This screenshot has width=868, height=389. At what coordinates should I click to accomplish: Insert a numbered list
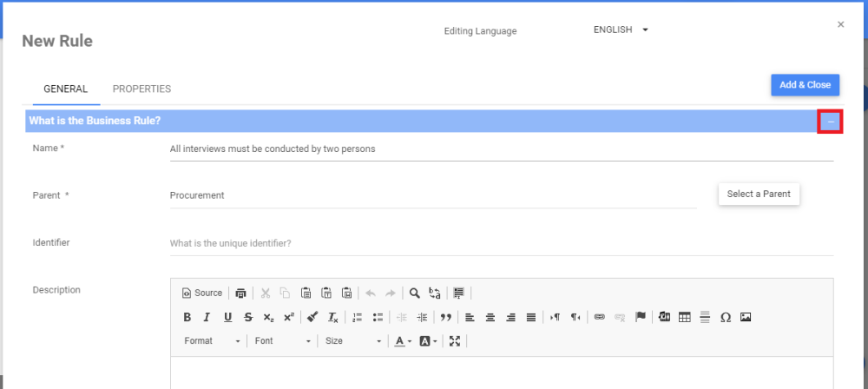point(358,318)
